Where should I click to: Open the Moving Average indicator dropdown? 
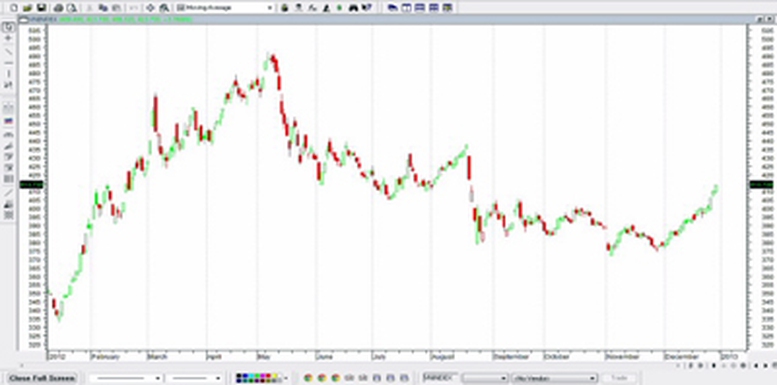[225, 7]
